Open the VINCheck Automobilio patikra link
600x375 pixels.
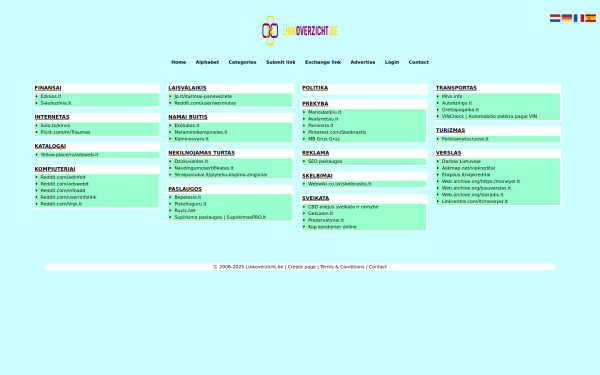pyautogui.click(x=489, y=116)
